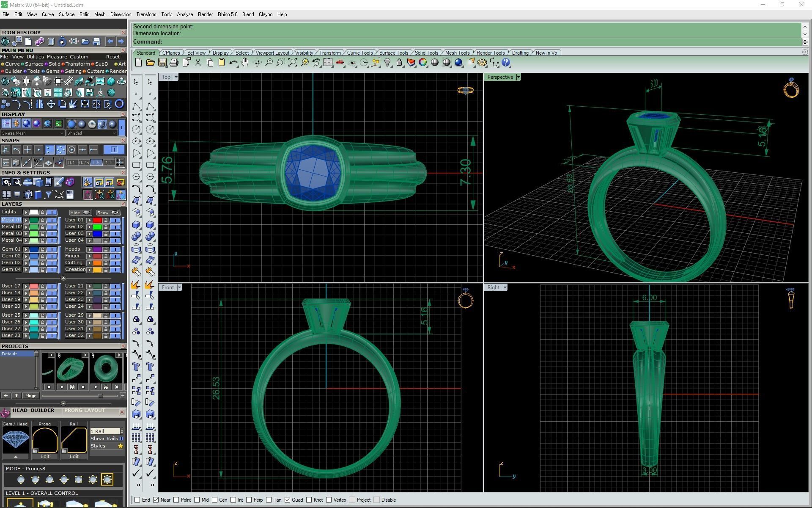
Task: Click Edit under the Prong profile
Action: pyautogui.click(x=45, y=456)
